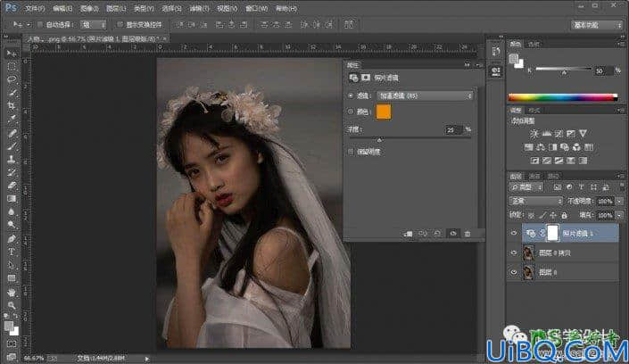Screen dimensions: 629x364
Task: Select the Brush tool
Action: (12, 145)
